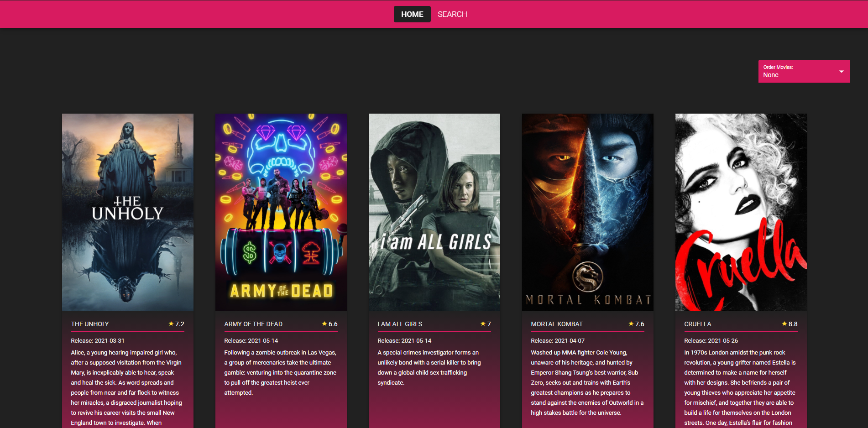Click the special crimes investigator description
This screenshot has height=428, width=868.
coord(429,367)
